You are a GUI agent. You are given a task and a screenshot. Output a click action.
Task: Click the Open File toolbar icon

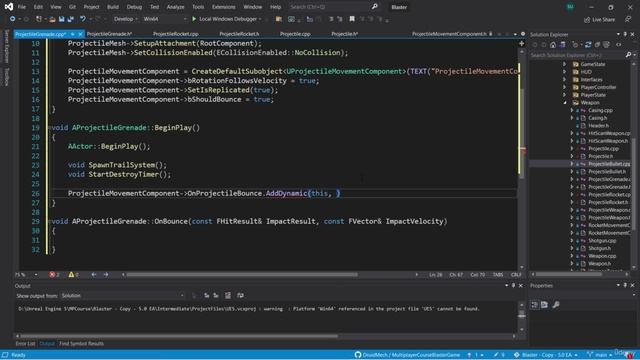[52, 19]
